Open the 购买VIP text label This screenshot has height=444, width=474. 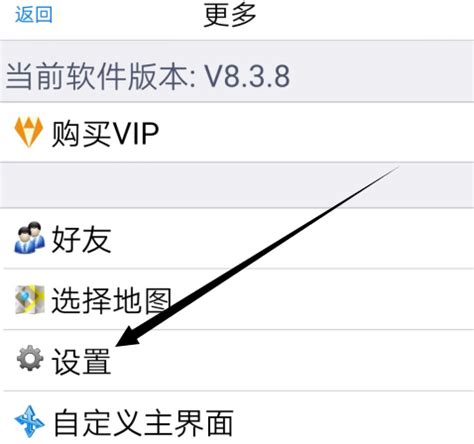tap(105, 133)
